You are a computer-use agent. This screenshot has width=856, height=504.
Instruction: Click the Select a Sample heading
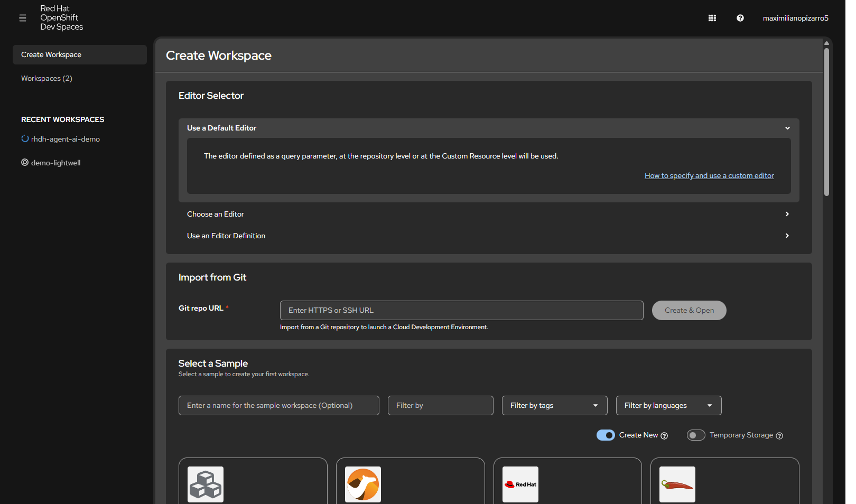213,363
